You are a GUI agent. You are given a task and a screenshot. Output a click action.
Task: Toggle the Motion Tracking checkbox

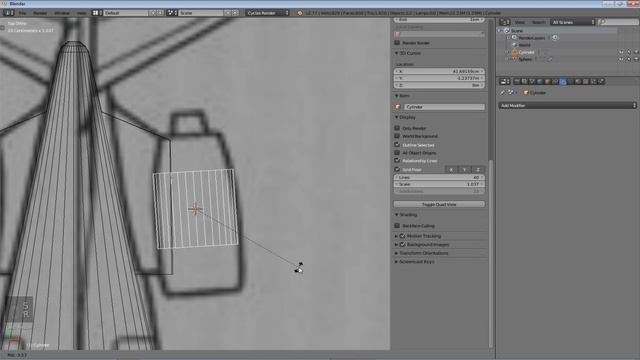402,236
